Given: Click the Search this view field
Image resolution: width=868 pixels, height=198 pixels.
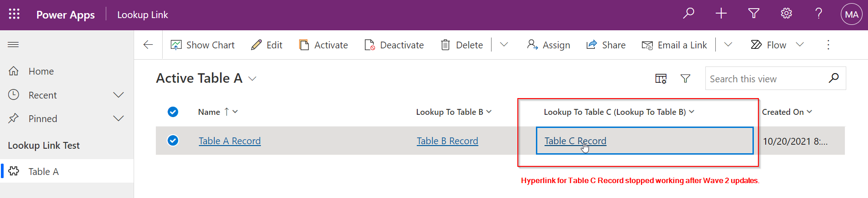Looking at the screenshot, I should 766,79.
